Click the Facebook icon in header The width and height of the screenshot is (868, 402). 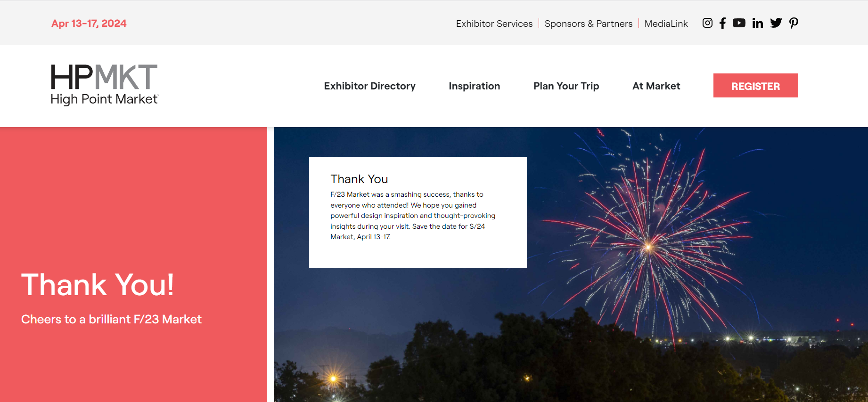point(722,23)
